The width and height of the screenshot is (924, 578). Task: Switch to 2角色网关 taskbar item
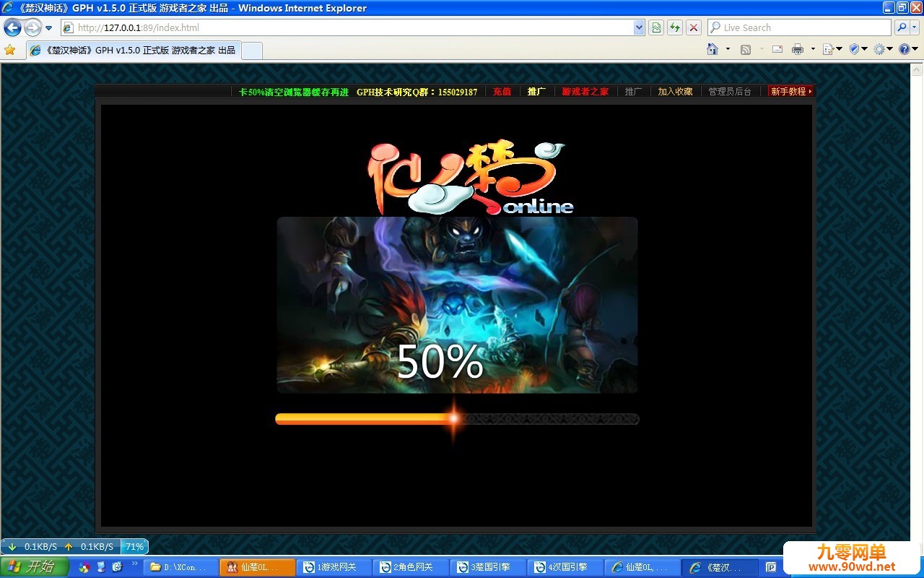411,567
